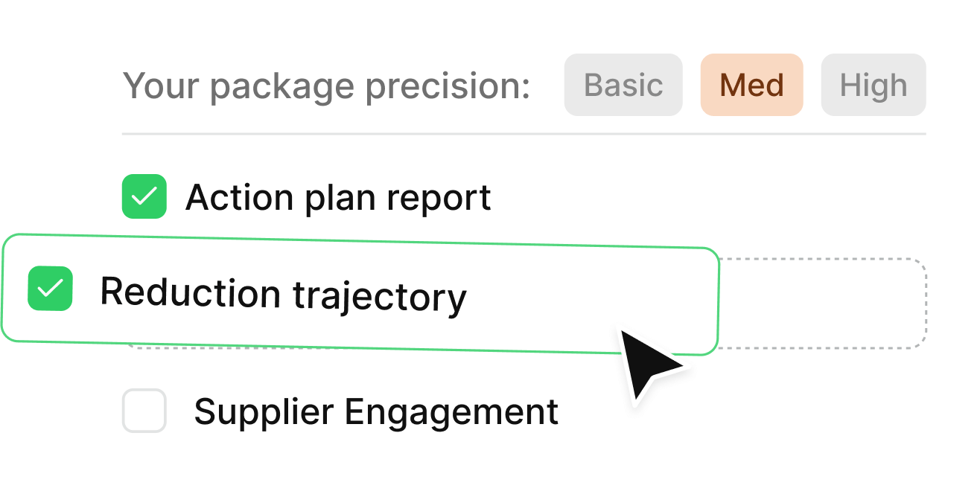Viewport: 980px width, 491px height.
Task: Select the Med precision option
Action: click(751, 85)
